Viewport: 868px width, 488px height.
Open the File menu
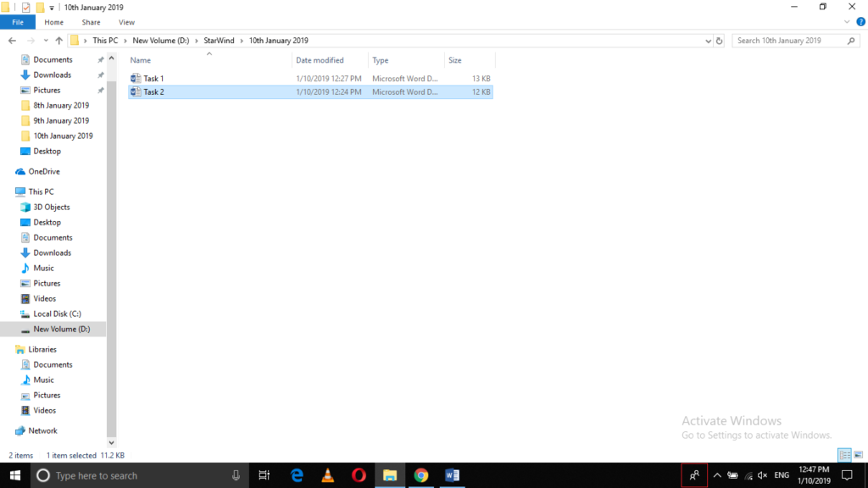(x=17, y=21)
